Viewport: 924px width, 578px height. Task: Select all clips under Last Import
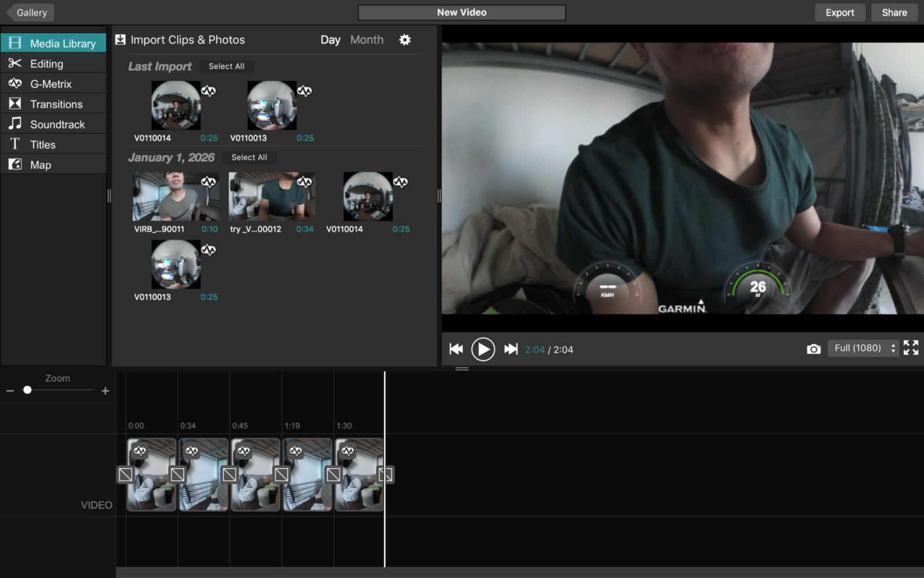(226, 66)
